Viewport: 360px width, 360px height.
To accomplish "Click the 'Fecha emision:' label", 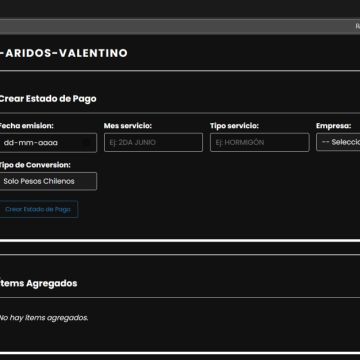I will pyautogui.click(x=26, y=126).
